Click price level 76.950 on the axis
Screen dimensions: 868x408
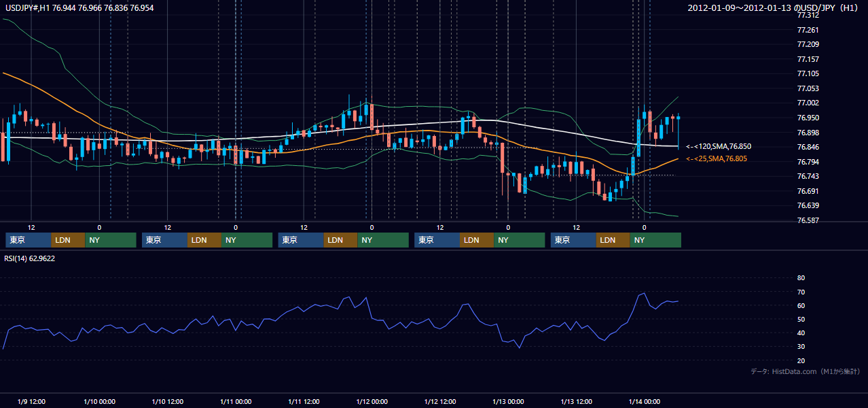click(x=808, y=118)
